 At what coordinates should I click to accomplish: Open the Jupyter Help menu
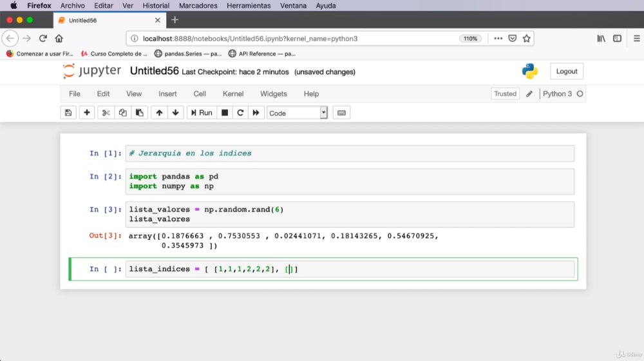(311, 93)
